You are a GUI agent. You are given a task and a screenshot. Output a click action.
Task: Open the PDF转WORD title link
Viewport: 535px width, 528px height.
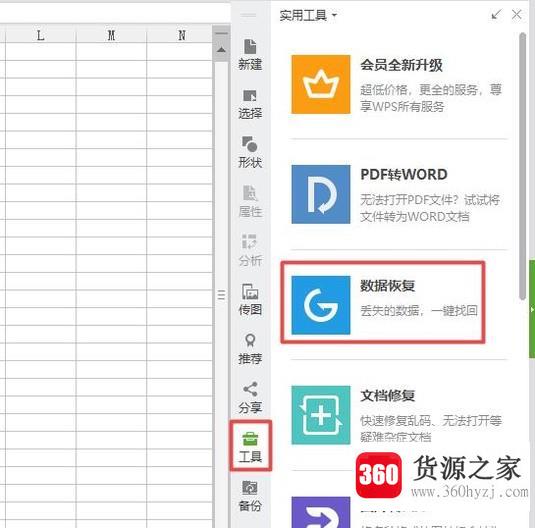tap(404, 174)
